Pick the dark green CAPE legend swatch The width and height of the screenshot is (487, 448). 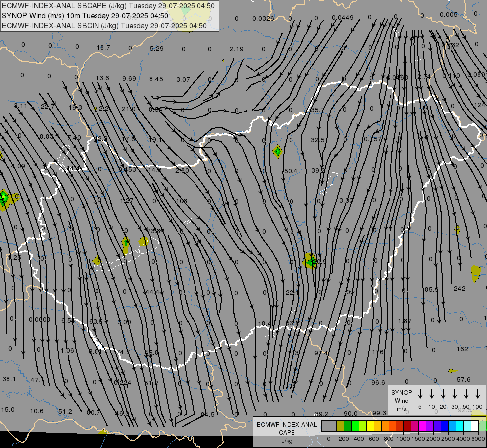(x=348, y=426)
